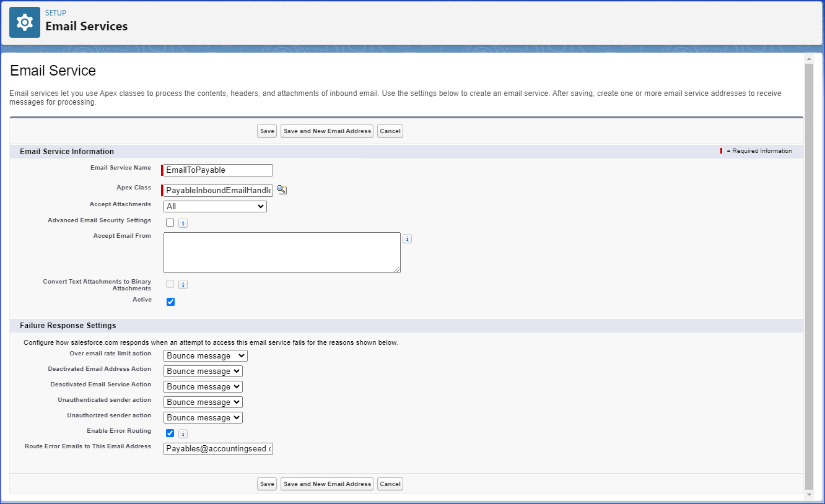Screen dimensions: 825x504
Task: Uncheck the Active checkbox
Action: point(171,302)
